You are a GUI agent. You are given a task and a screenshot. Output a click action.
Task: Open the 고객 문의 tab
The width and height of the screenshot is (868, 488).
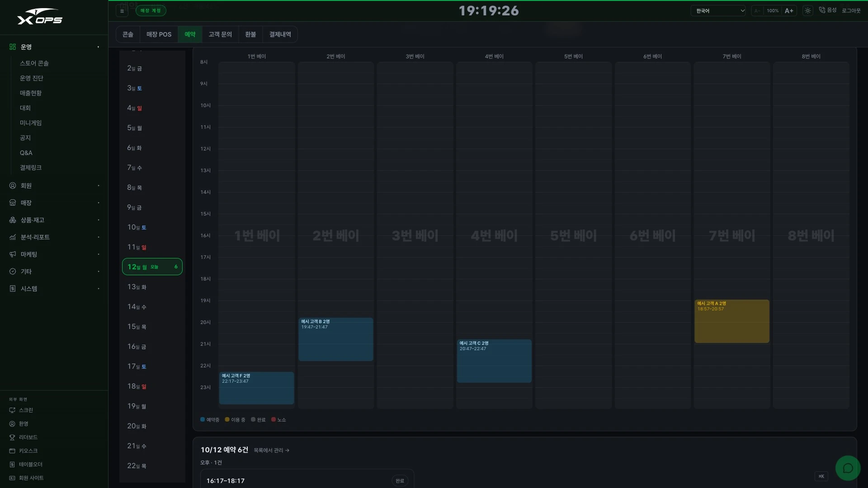pos(220,34)
